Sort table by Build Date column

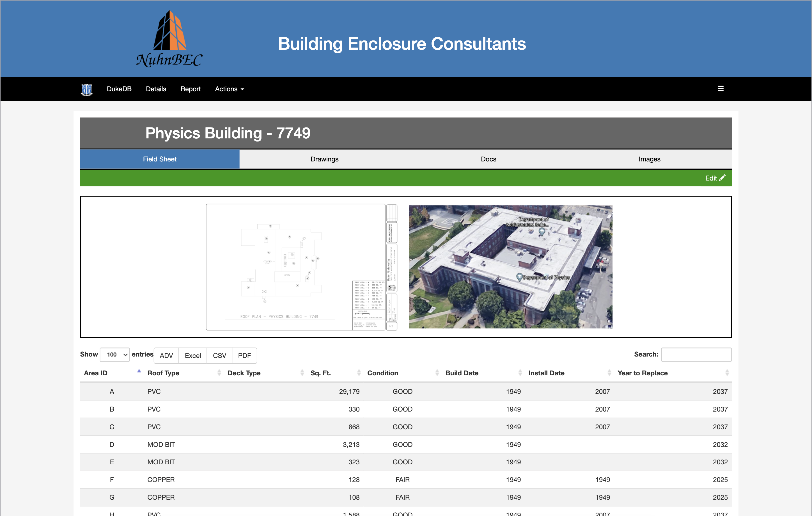(462, 373)
